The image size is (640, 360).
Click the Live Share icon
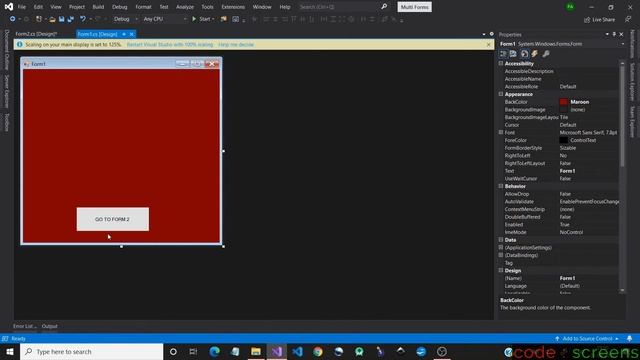[587, 20]
